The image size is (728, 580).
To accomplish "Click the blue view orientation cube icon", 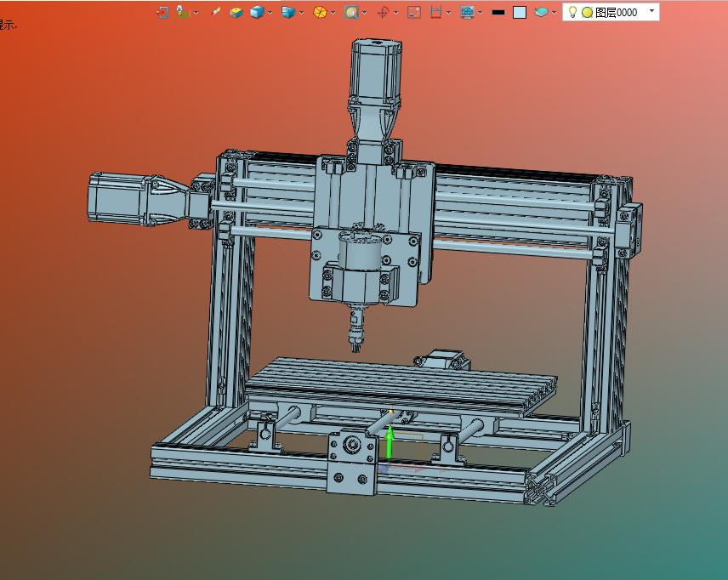I will (287, 12).
